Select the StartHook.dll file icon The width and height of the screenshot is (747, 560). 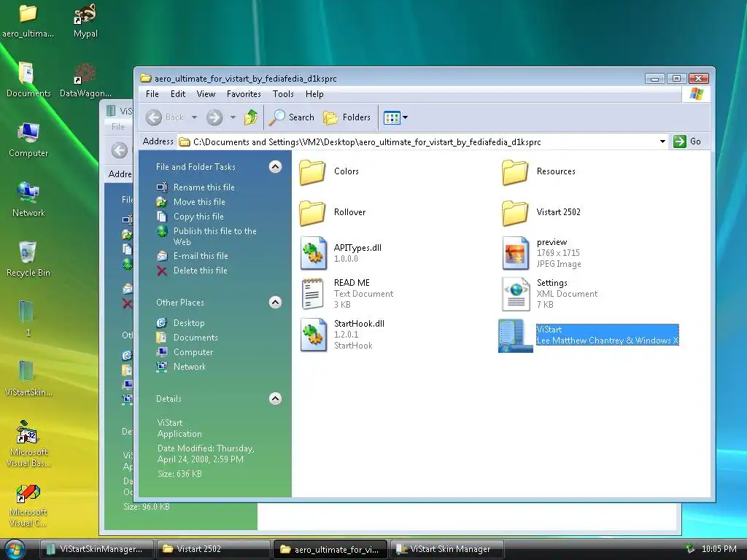[313, 335]
